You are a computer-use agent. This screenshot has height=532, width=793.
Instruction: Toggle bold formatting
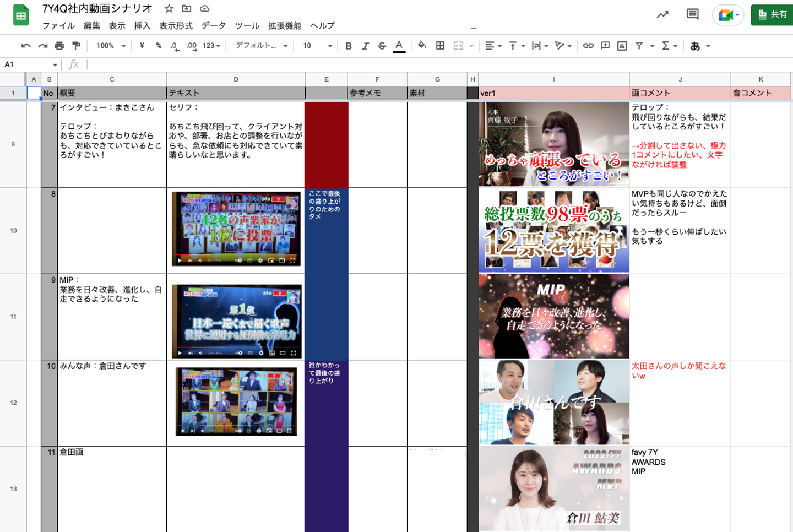point(348,46)
